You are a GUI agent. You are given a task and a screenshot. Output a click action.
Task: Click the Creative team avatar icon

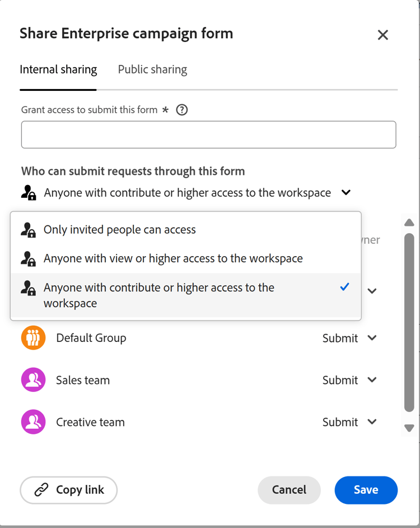pyautogui.click(x=33, y=422)
